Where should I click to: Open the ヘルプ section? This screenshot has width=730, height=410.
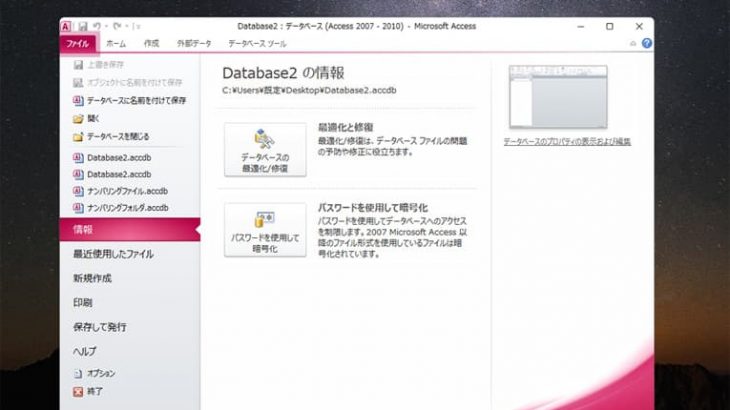point(84,351)
